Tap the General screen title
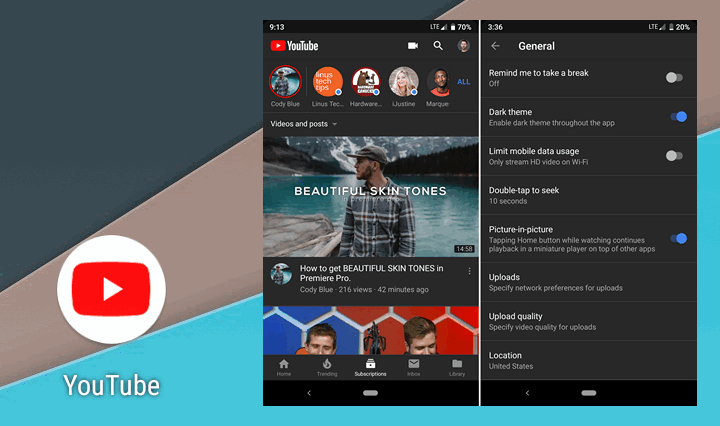This screenshot has width=720, height=426. (x=536, y=46)
